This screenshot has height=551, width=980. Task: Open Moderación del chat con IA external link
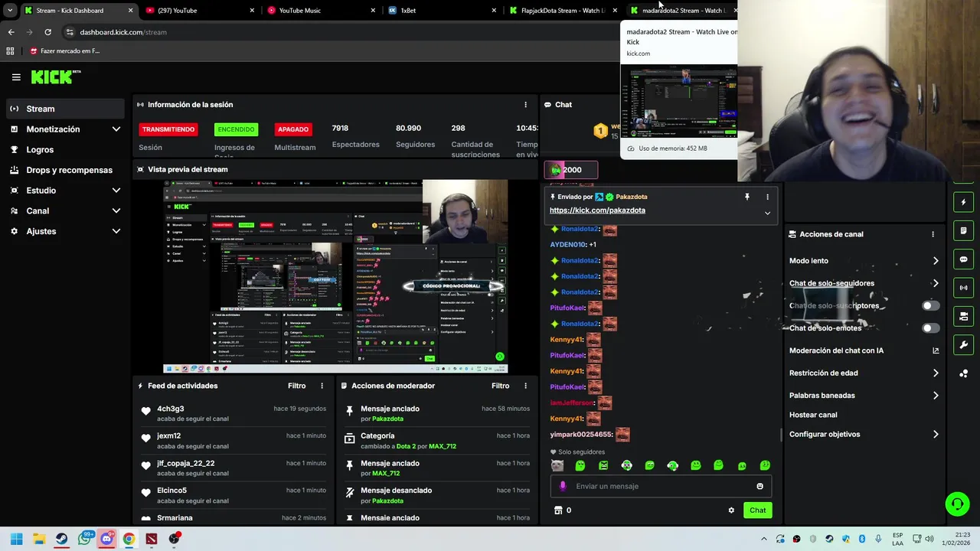coord(936,350)
